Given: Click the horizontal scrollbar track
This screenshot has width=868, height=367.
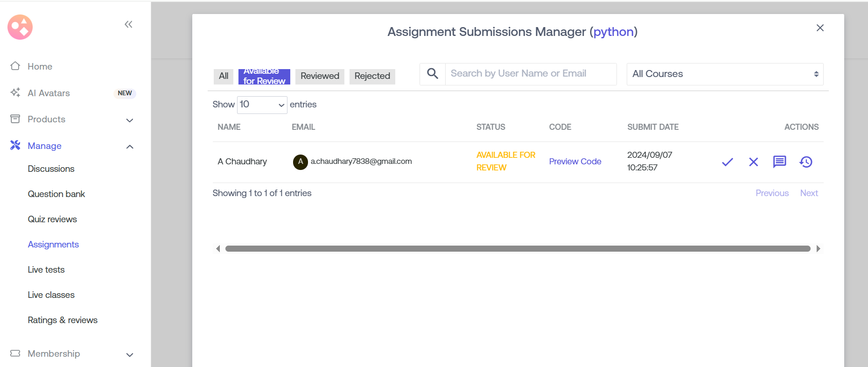Looking at the screenshot, I should [517, 249].
